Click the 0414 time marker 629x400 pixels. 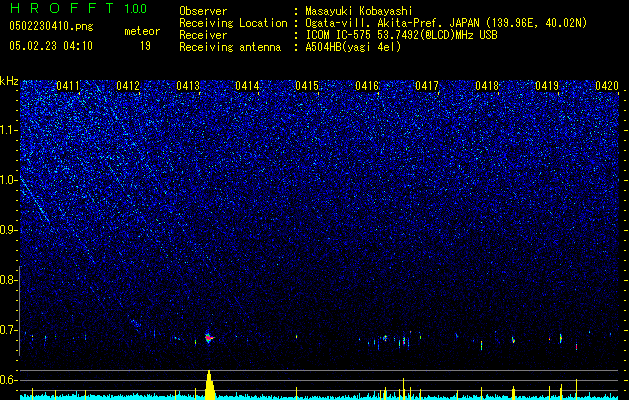[247, 86]
